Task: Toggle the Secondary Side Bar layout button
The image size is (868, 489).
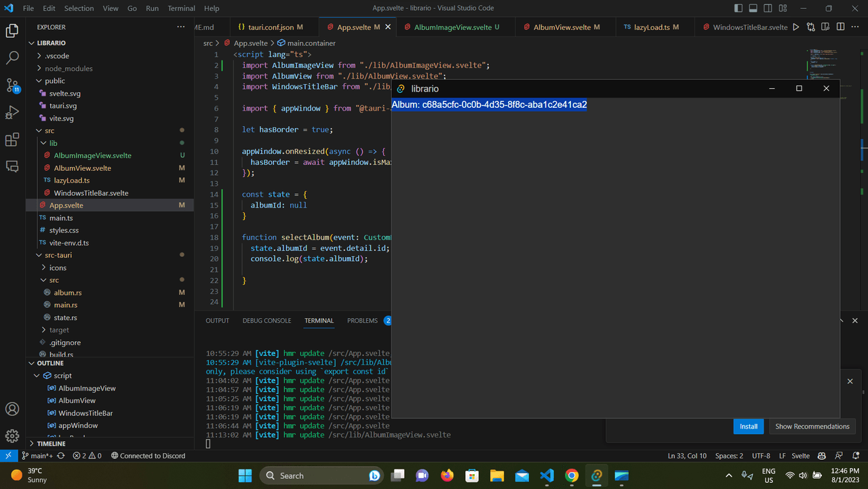Action: [768, 8]
